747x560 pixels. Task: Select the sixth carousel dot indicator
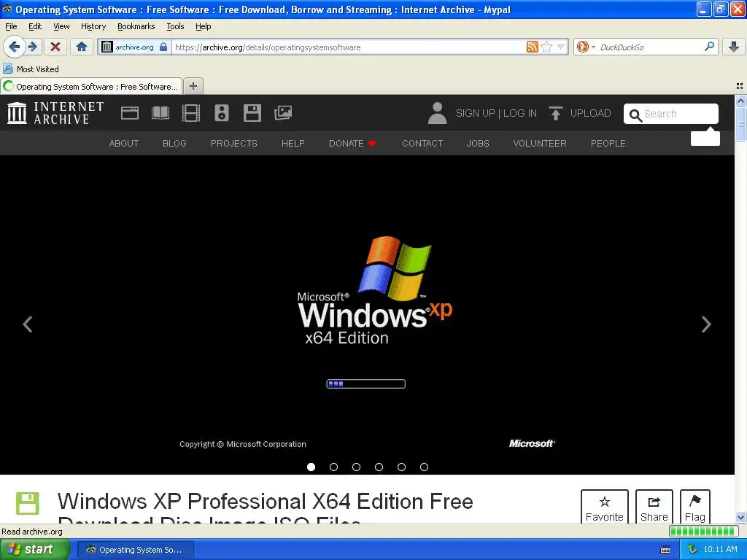(x=424, y=467)
